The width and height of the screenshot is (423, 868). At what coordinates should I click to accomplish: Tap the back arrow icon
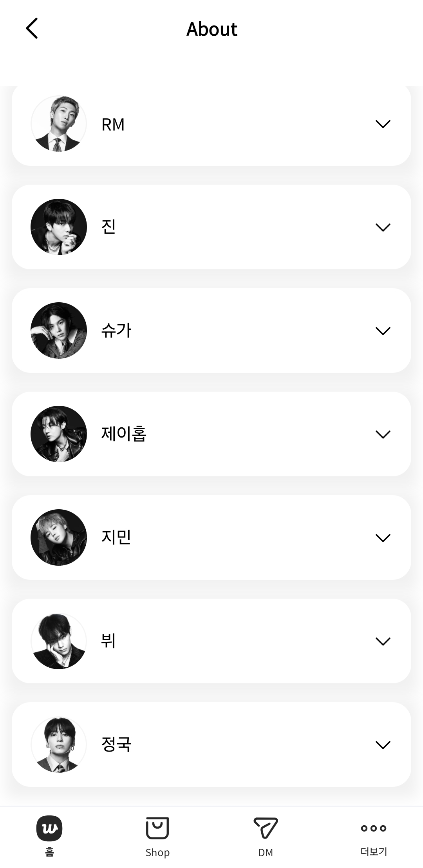[32, 29]
